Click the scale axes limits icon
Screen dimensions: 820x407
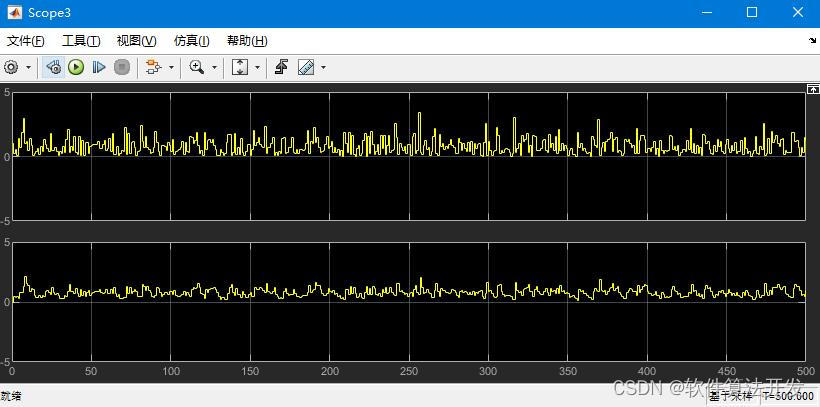(240, 67)
